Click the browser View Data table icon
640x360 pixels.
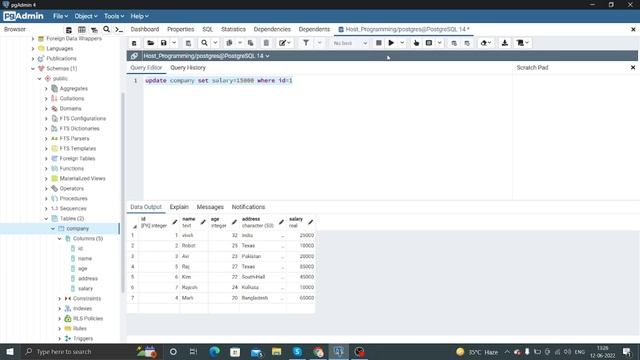[82, 30]
